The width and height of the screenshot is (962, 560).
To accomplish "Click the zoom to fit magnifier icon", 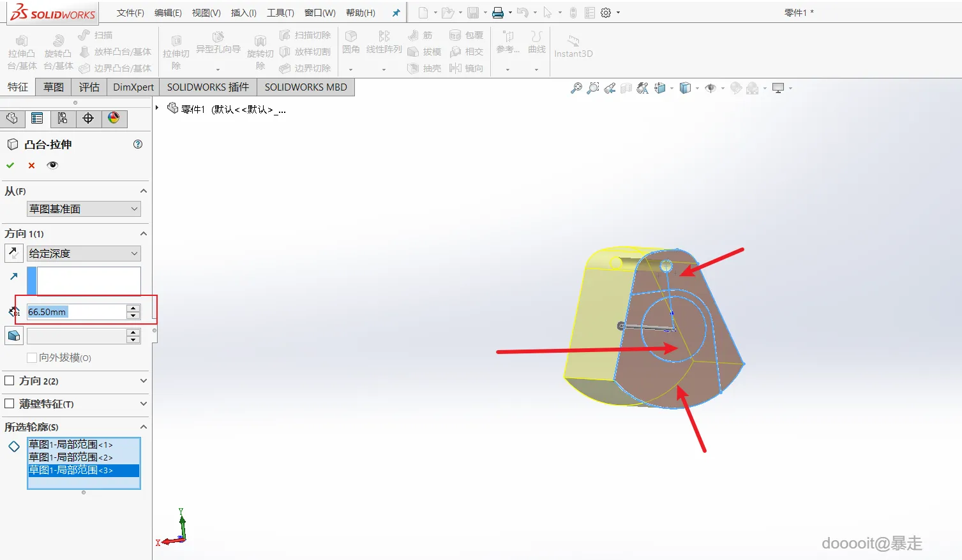I will coord(576,88).
